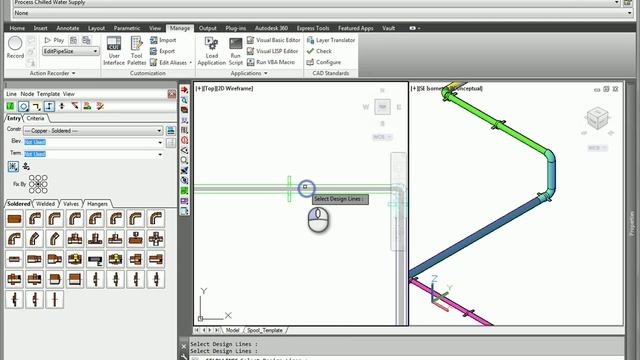Open the Properties palette side bar

(x=632, y=222)
